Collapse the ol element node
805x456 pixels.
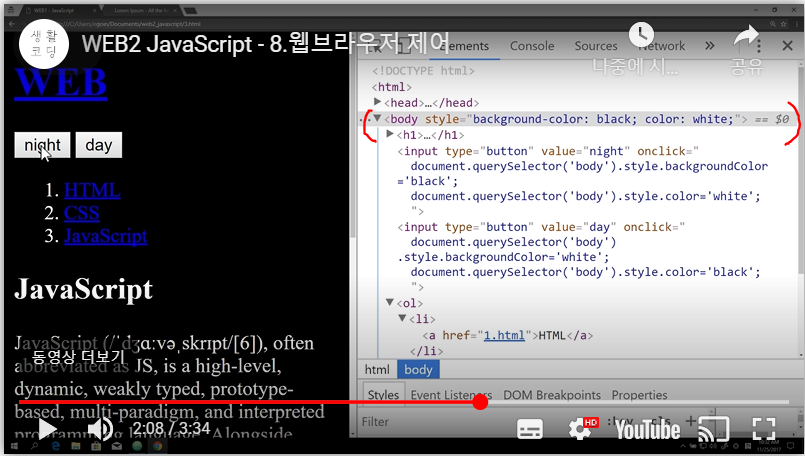tap(390, 302)
